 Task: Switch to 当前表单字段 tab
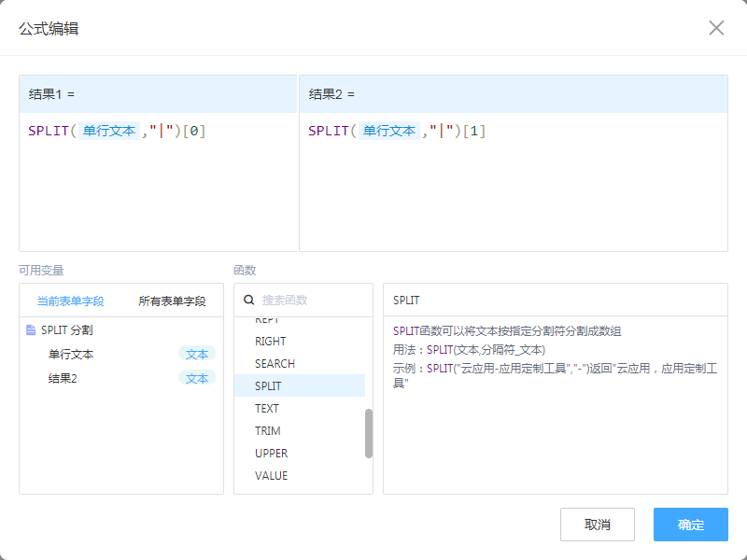pyautogui.click(x=70, y=301)
